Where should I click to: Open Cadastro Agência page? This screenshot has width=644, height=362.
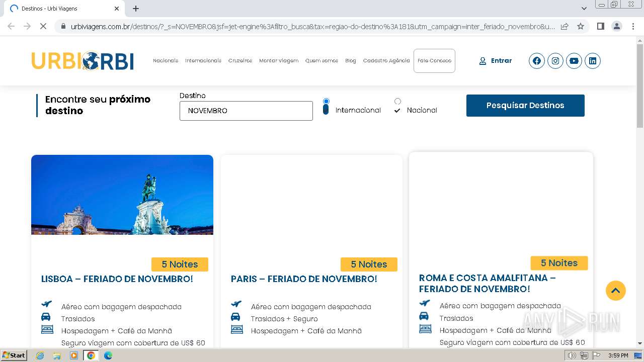coord(386,61)
